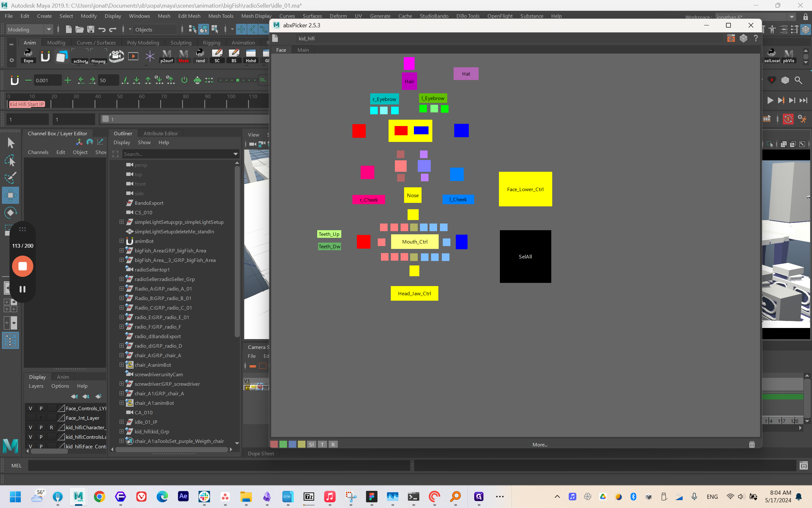Screen dimensions: 812x508
Task: Open abxPicker help question mark
Action: pyautogui.click(x=756, y=38)
